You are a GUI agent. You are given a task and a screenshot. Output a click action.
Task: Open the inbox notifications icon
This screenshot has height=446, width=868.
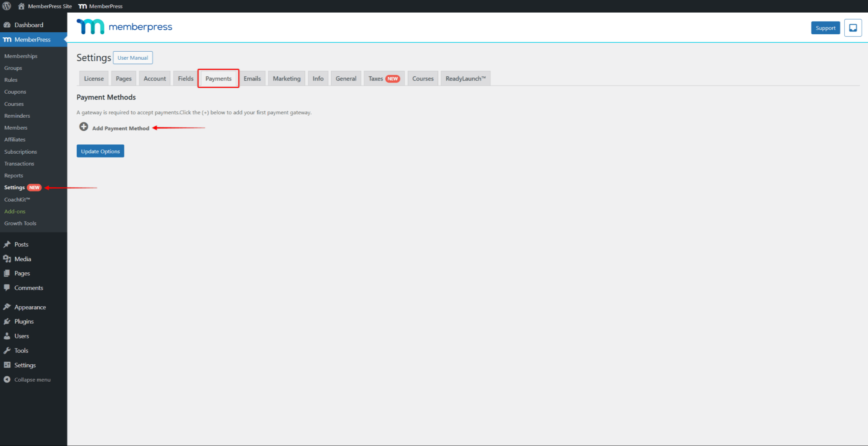[853, 28]
